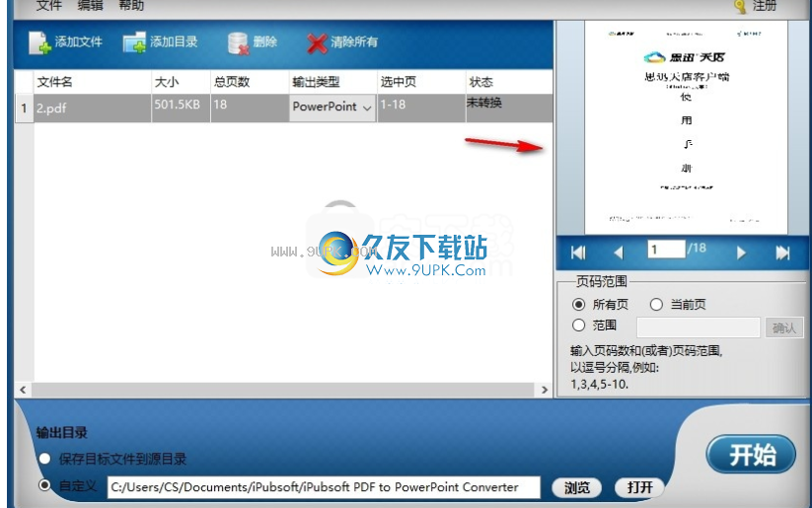Click the key Register (注册) icon
Image resolution: width=812 pixels, height=508 pixels.
pos(741,6)
